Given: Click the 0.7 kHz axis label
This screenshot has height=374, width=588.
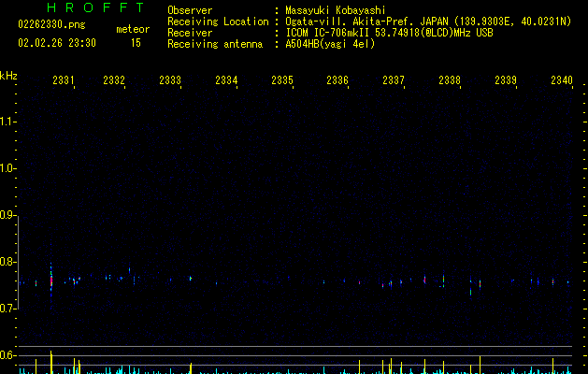Looking at the screenshot, I should (x=7, y=309).
